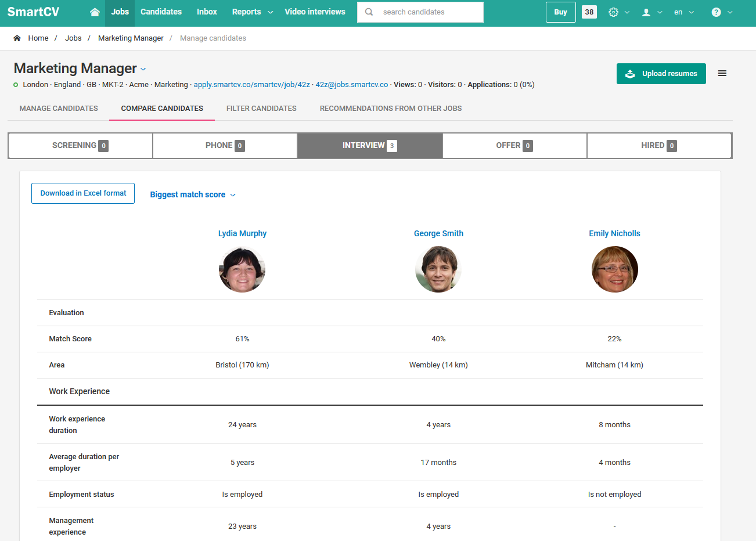The height and width of the screenshot is (541, 756).
Task: Select the Compare Candidates tab
Action: pos(162,109)
